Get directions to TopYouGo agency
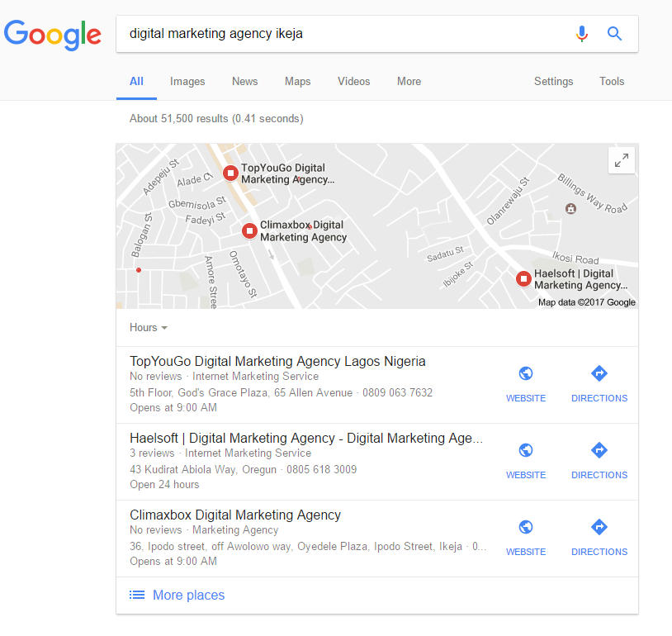This screenshot has height=636, width=672. point(599,373)
